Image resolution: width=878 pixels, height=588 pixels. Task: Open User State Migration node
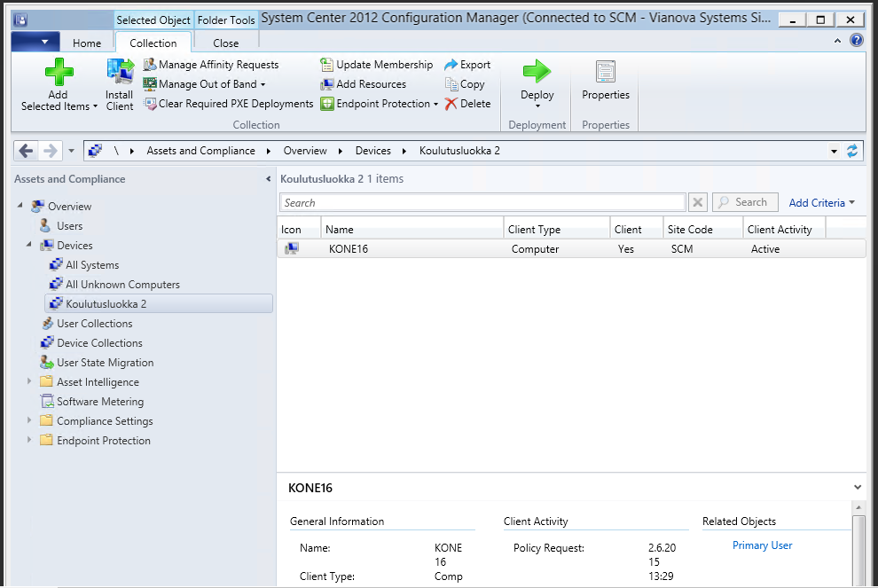[105, 363]
